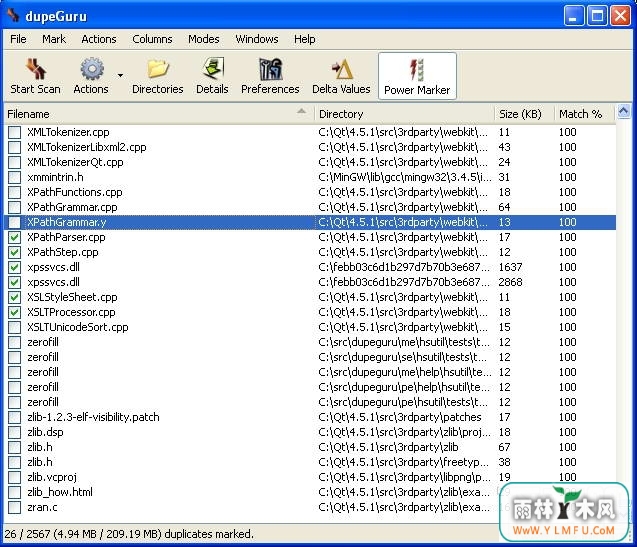Screen dimensions: 637x547
Task: Sort by the Filename column header
Action: coord(159,114)
